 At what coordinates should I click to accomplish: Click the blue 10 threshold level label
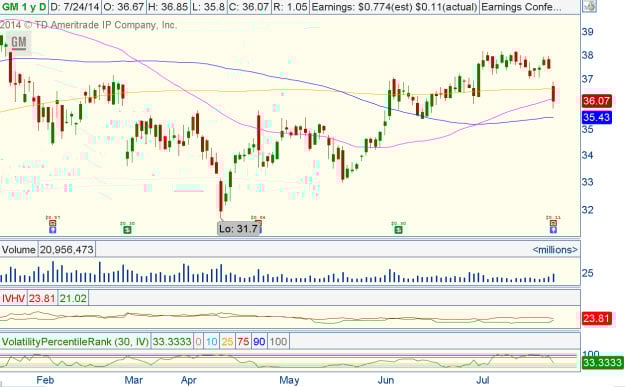(212, 342)
